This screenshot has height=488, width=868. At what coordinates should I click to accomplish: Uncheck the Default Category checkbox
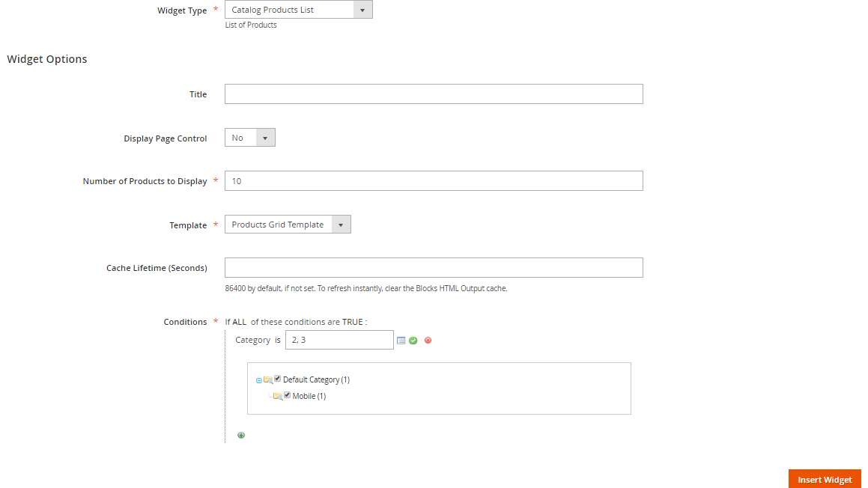(278, 379)
